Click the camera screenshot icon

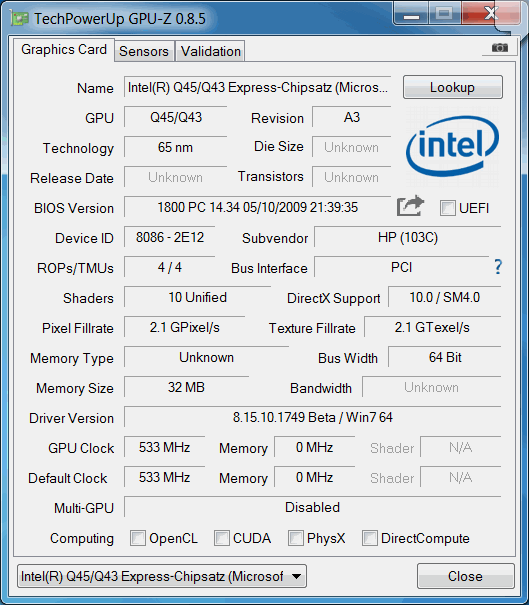pos(500,47)
